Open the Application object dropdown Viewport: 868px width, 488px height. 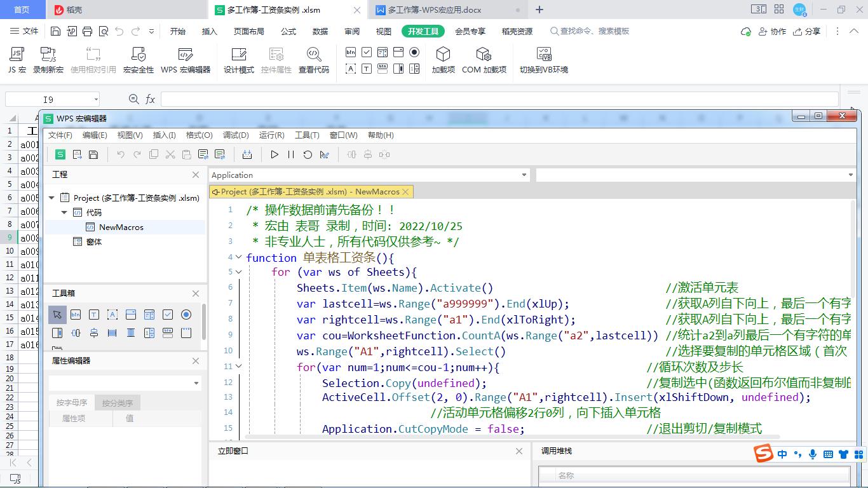524,175
